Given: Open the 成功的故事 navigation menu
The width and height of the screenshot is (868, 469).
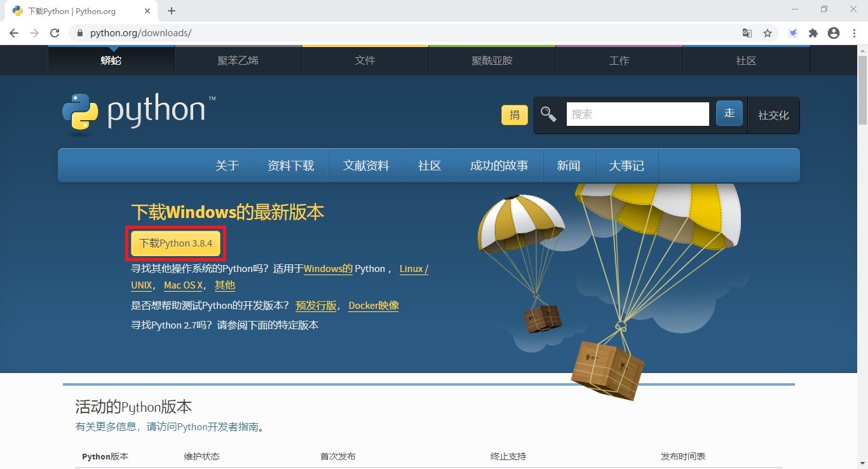Looking at the screenshot, I should tap(499, 165).
